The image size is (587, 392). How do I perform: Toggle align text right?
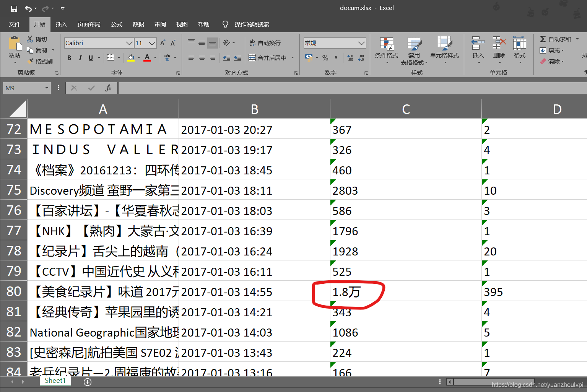[212, 58]
